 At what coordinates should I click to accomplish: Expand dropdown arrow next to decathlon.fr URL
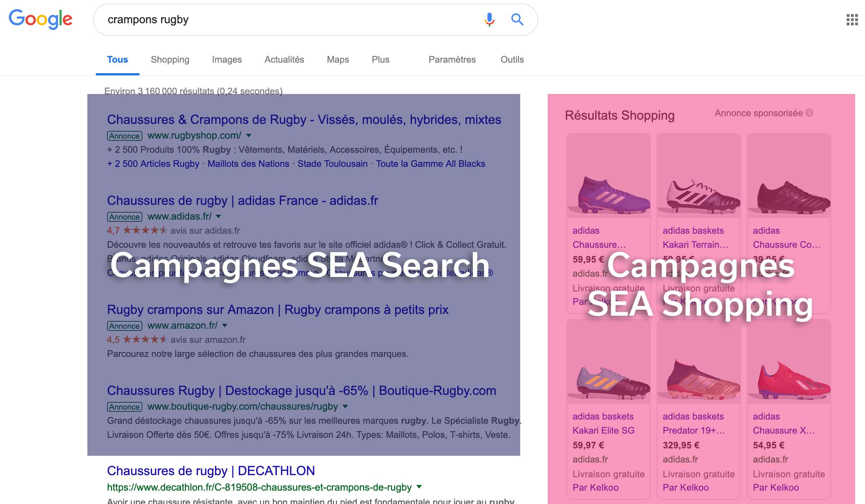coord(419,487)
